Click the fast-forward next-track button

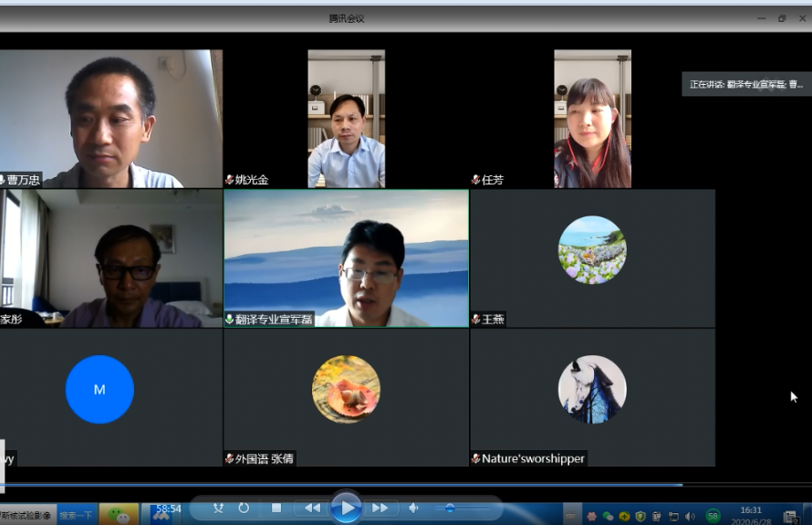pos(380,508)
